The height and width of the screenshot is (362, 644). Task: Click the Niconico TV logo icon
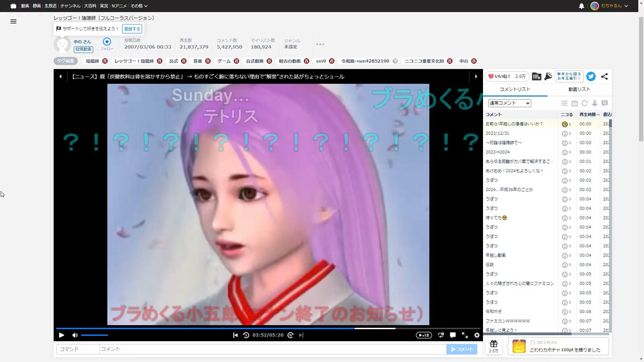13,6
